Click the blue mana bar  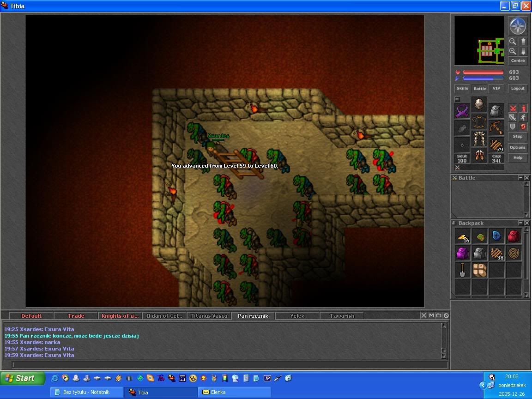click(483, 78)
